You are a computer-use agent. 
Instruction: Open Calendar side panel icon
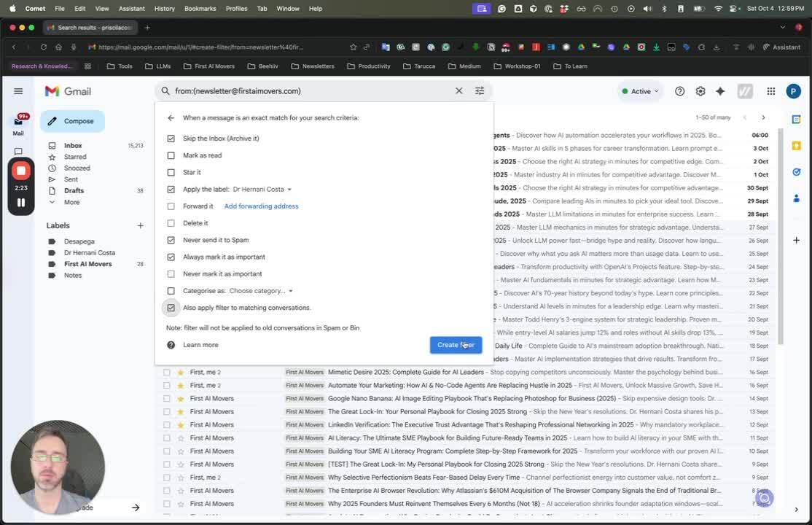[796, 119]
